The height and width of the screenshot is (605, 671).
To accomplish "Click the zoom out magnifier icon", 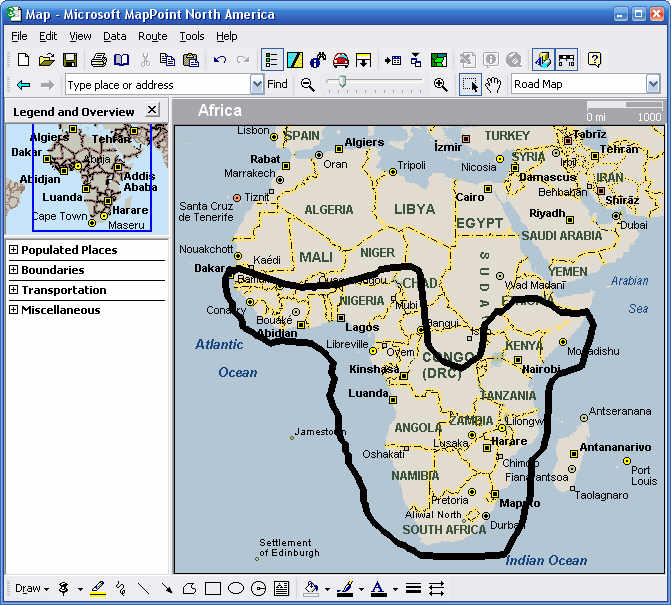I will click(x=307, y=85).
